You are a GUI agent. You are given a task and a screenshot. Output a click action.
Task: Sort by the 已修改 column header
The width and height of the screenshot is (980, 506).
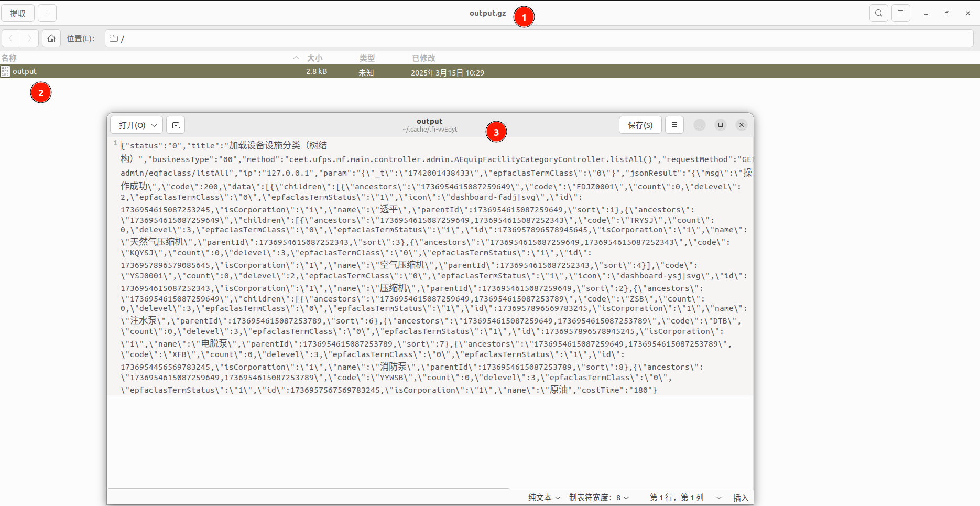tap(423, 58)
